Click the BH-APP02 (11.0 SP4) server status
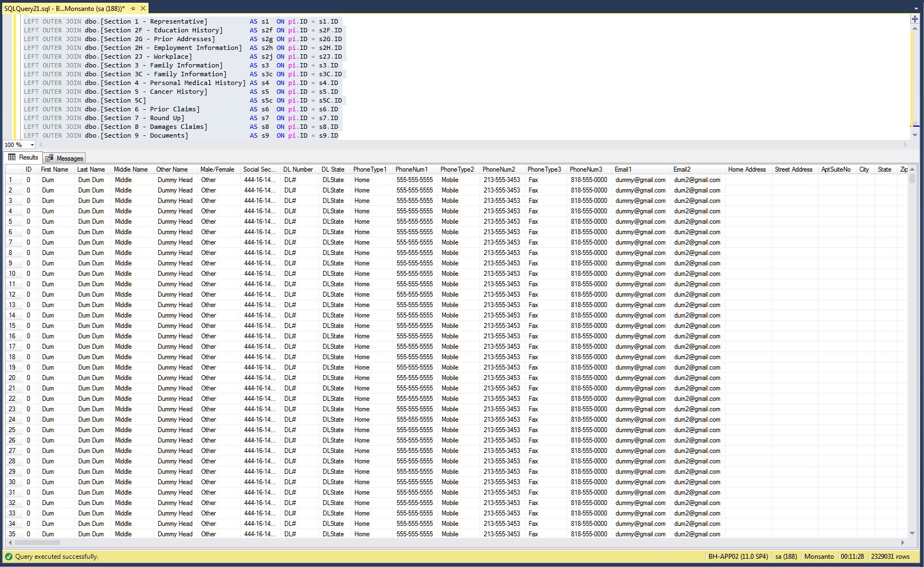The height and width of the screenshot is (567, 924). 738,557
